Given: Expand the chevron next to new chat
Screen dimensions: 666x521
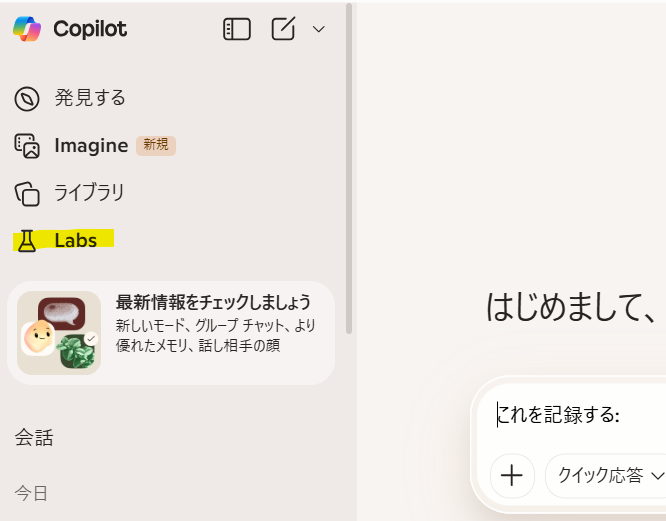Looking at the screenshot, I should coord(319,29).
